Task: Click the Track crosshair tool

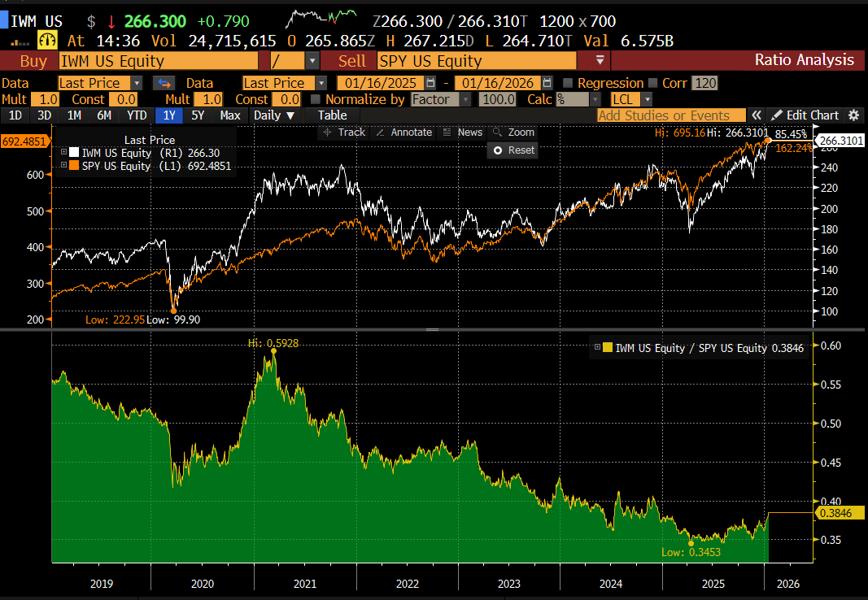Action: [344, 133]
